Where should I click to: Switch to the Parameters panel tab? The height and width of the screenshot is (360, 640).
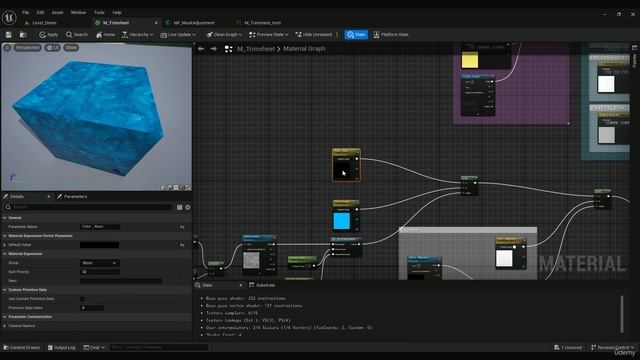click(72, 197)
